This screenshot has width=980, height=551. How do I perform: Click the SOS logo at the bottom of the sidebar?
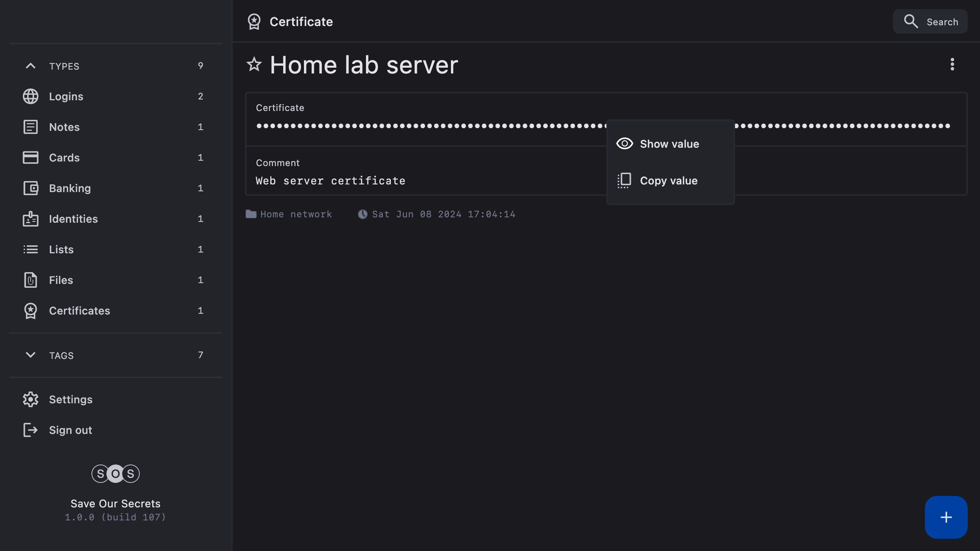pos(116,474)
